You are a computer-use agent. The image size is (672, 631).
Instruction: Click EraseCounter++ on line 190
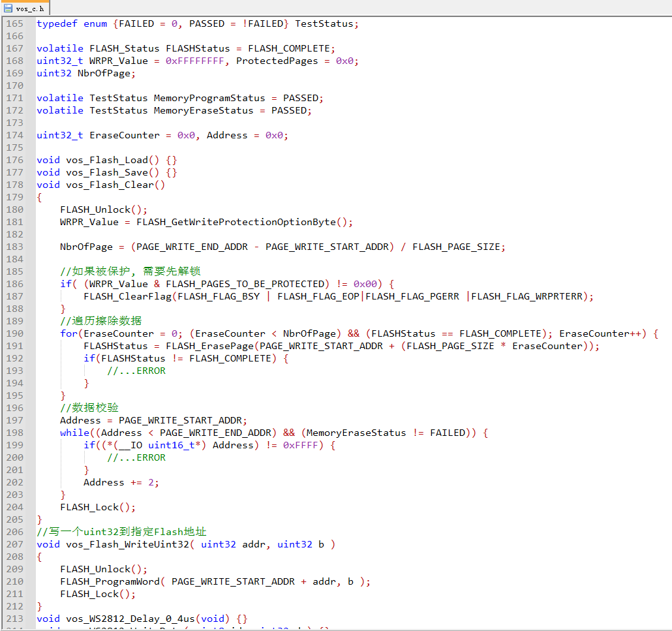pyautogui.click(x=600, y=333)
